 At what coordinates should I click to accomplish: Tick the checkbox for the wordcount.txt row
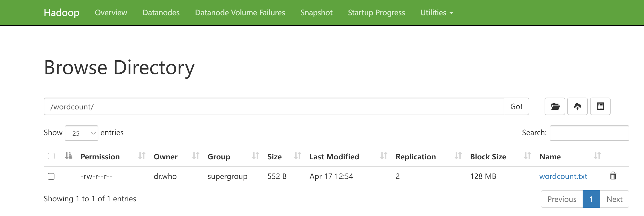51,176
